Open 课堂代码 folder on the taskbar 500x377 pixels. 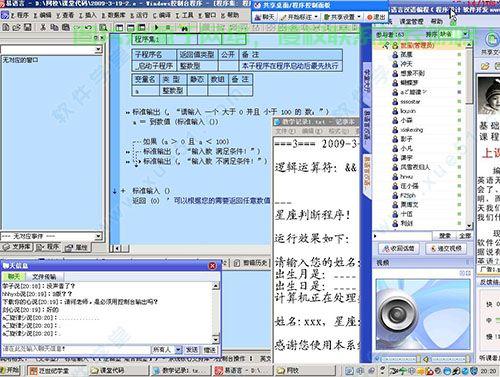coord(118,370)
